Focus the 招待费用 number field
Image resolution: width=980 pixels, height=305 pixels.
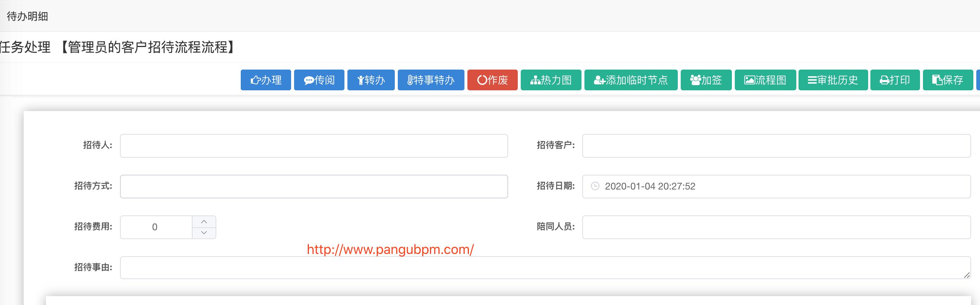tap(156, 227)
